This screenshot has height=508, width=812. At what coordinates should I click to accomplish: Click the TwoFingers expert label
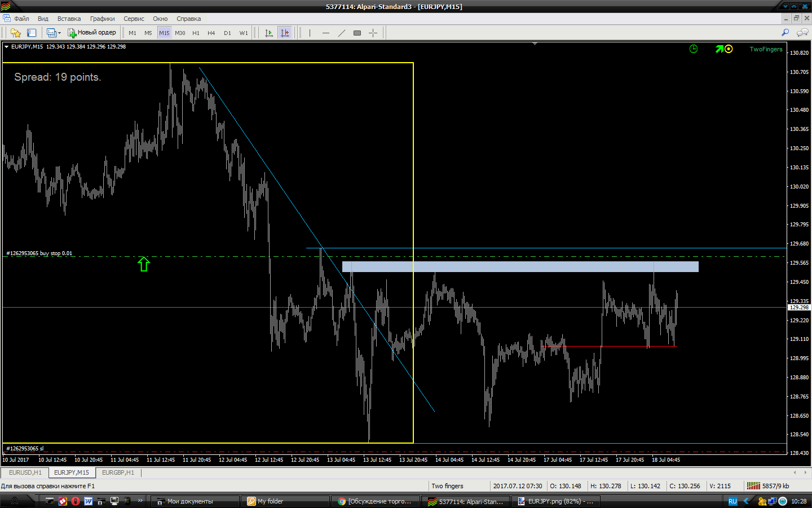(766, 49)
